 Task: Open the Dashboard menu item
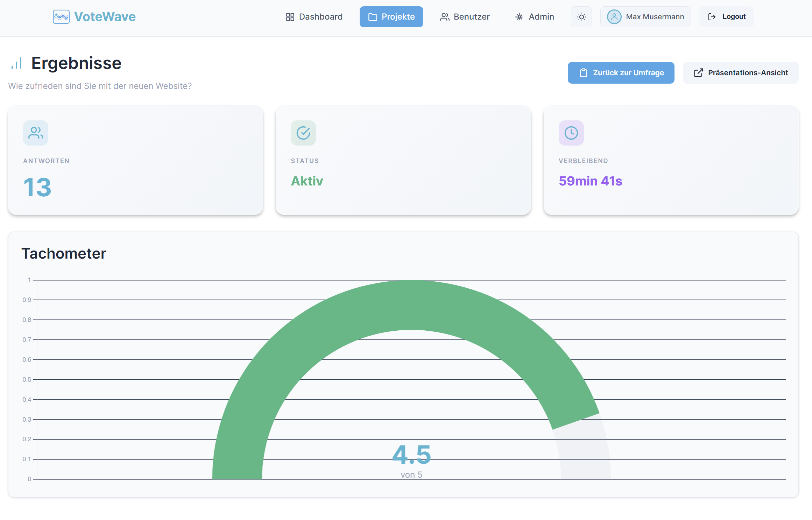[314, 17]
